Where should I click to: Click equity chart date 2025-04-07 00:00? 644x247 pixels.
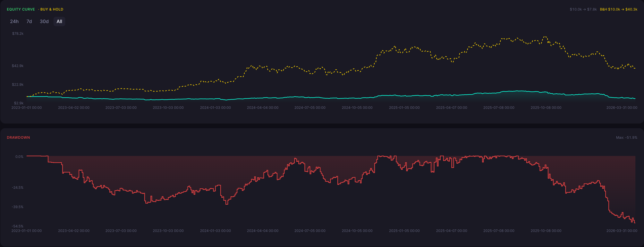(452, 107)
